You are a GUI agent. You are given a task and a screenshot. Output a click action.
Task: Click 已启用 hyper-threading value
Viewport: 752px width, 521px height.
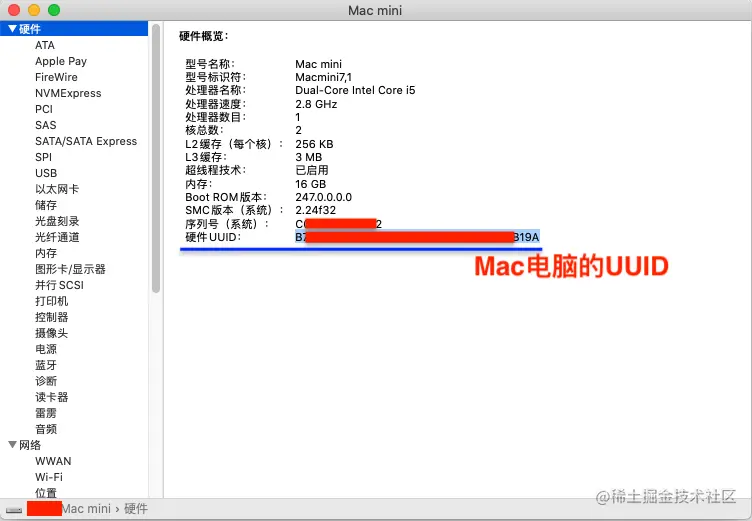pos(312,170)
